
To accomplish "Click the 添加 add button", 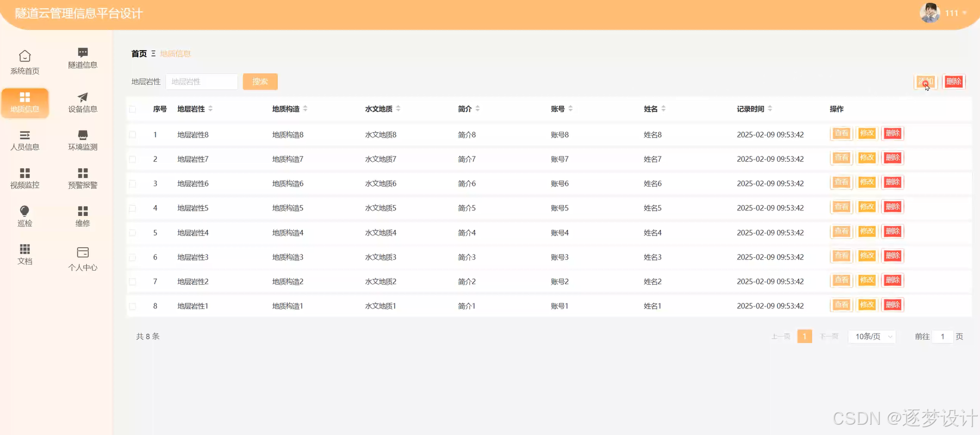I will tap(926, 82).
